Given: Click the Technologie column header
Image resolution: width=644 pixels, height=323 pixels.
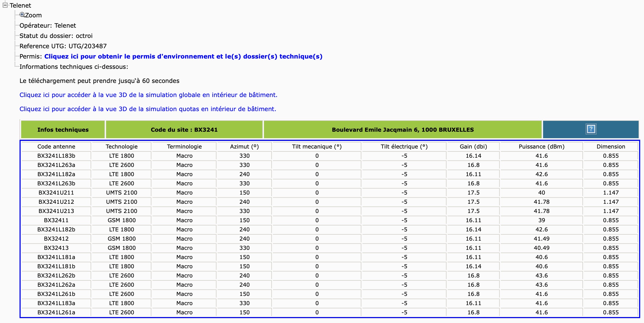Looking at the screenshot, I should pyautogui.click(x=122, y=147).
